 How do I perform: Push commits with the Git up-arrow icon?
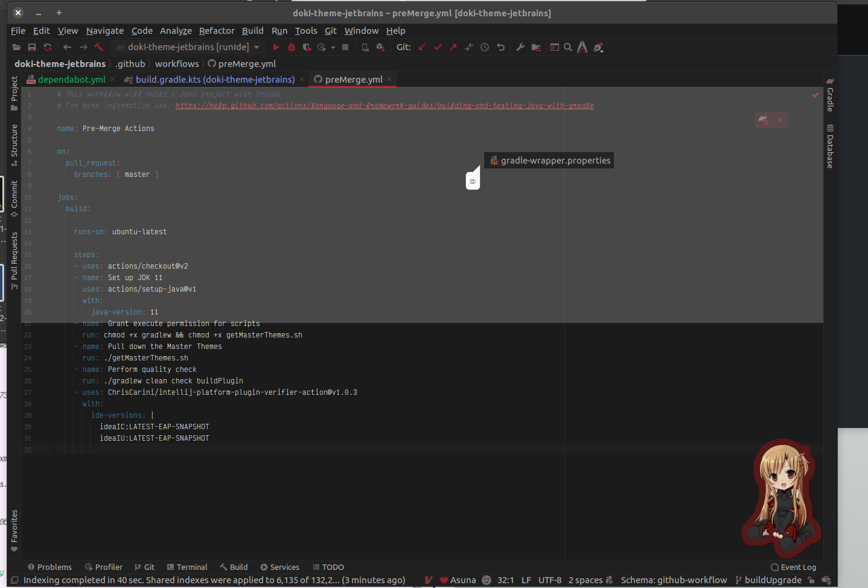[453, 46]
